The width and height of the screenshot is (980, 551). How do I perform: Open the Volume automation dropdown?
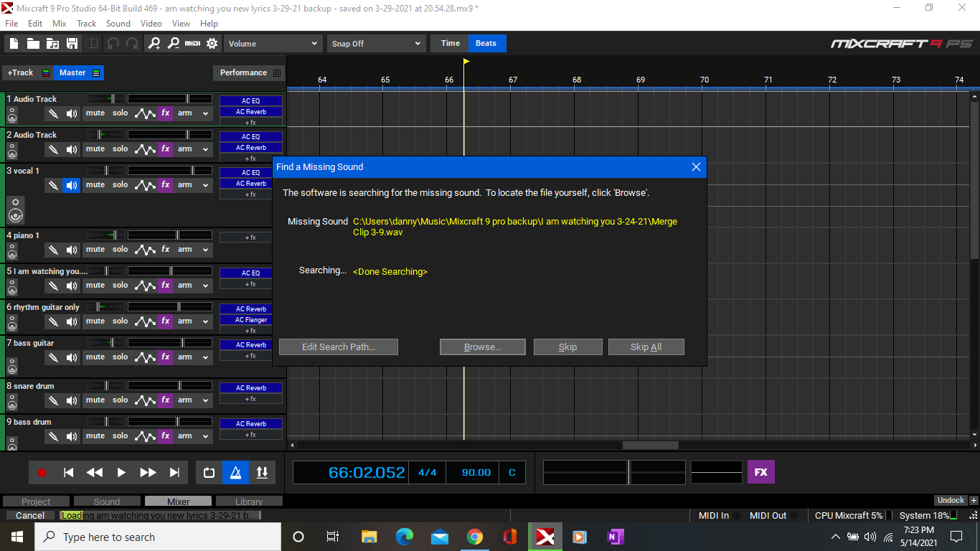tap(273, 44)
